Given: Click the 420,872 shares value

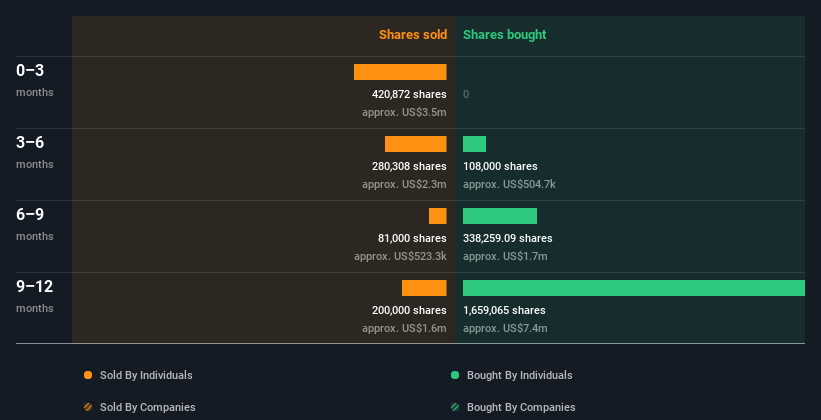Looking at the screenshot, I should coord(409,94).
